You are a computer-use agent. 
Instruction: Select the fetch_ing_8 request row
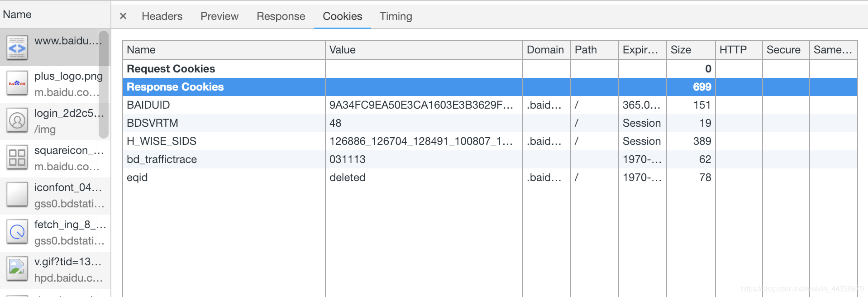click(x=55, y=233)
